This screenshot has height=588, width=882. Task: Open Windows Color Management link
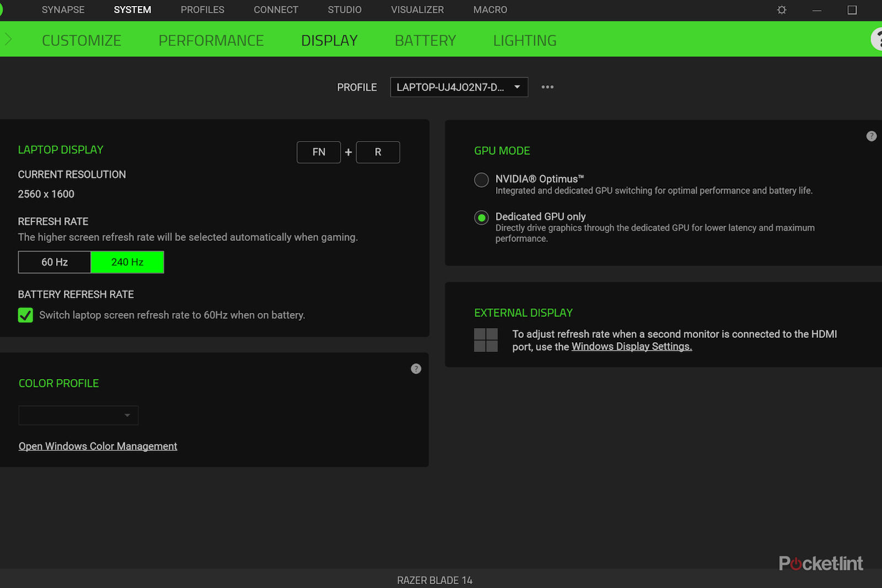[x=98, y=446]
